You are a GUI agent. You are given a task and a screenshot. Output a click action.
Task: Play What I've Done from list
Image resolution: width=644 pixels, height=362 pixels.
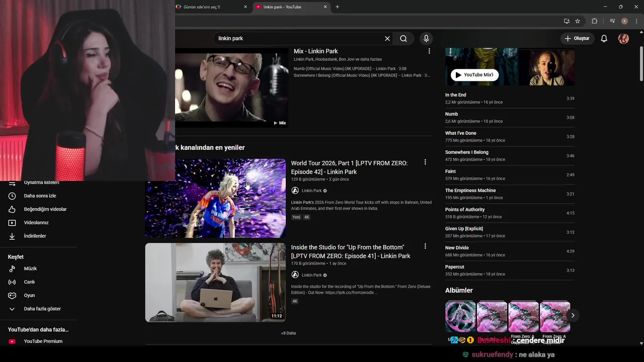510,137
